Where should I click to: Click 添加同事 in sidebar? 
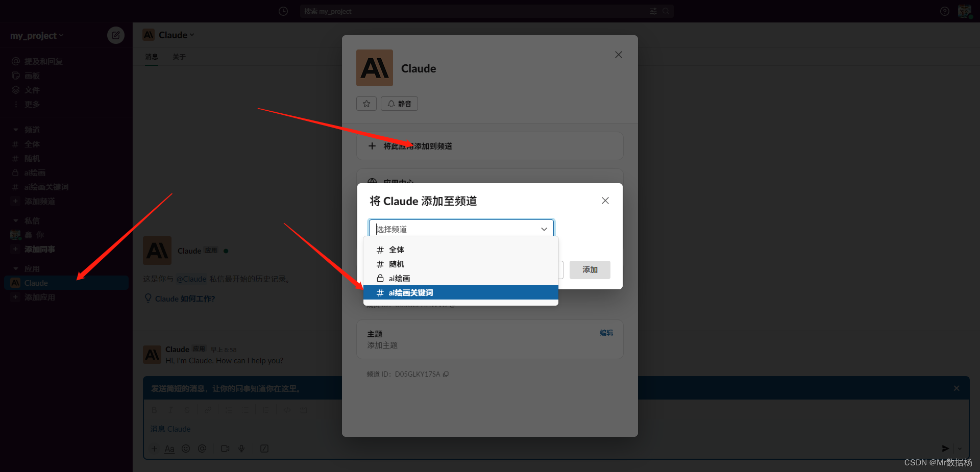tap(65, 249)
